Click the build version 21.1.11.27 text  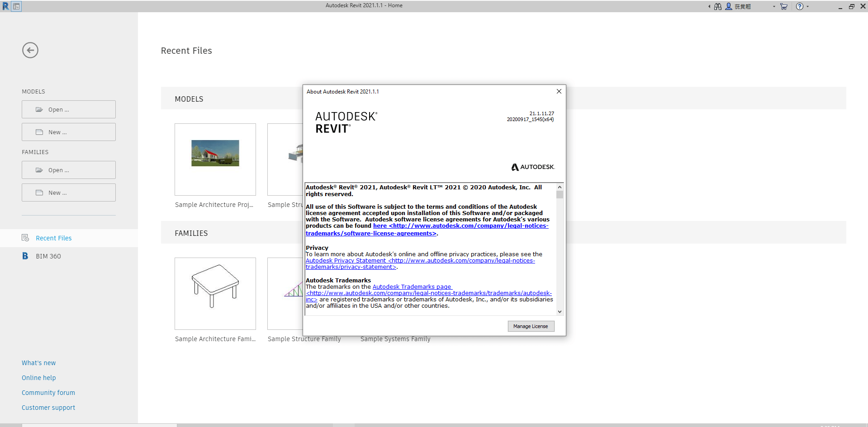pos(541,114)
